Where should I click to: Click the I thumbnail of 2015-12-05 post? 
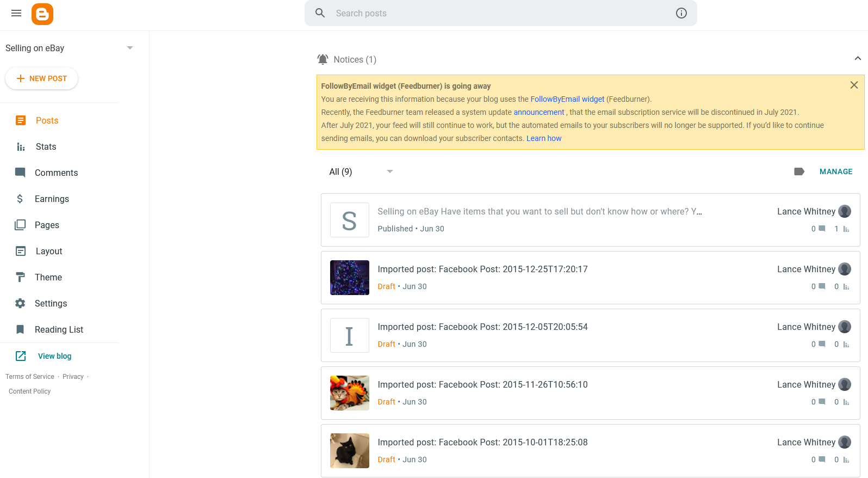[350, 335]
